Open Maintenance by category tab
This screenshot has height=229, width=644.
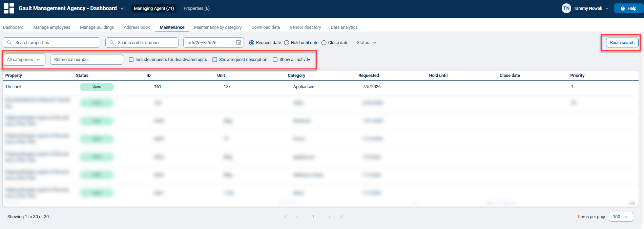[x=218, y=27]
